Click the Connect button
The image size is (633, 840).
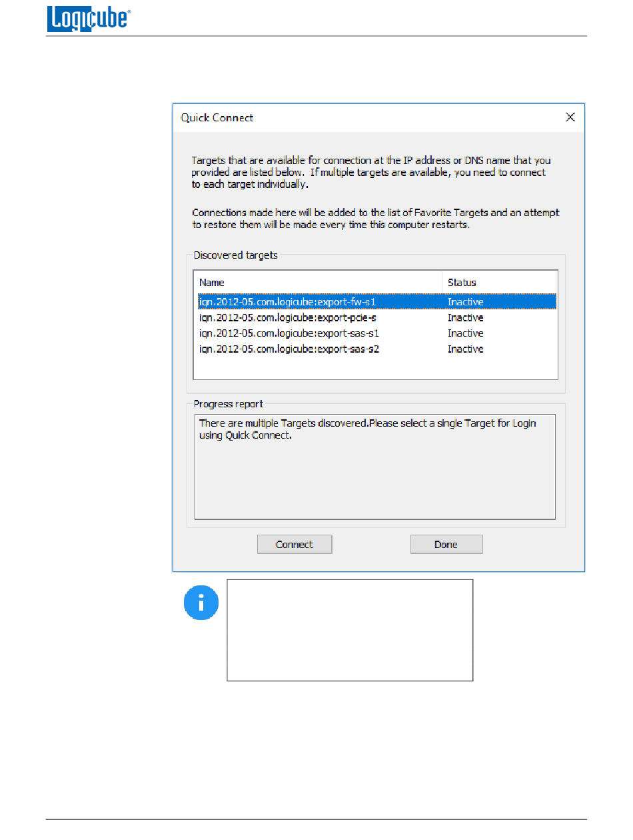tap(295, 545)
